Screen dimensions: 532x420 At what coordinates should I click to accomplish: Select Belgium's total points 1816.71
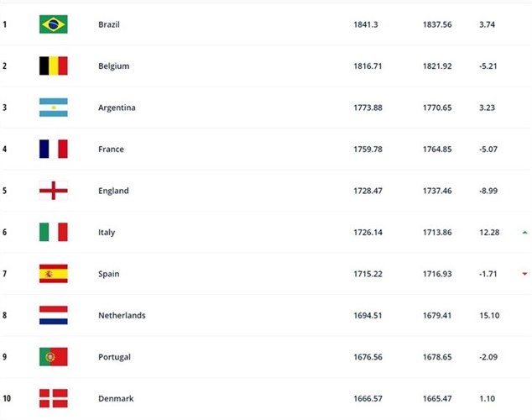[368, 66]
